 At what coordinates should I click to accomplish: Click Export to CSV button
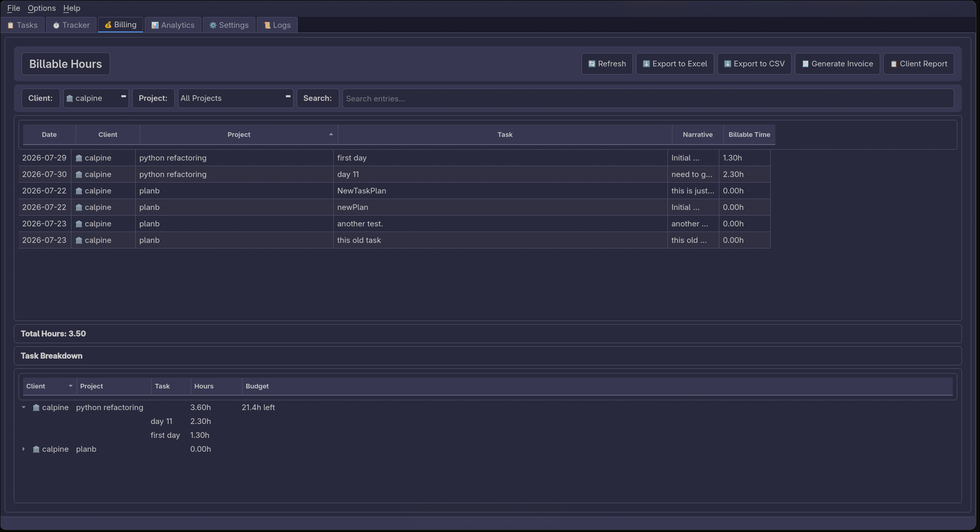(755, 64)
